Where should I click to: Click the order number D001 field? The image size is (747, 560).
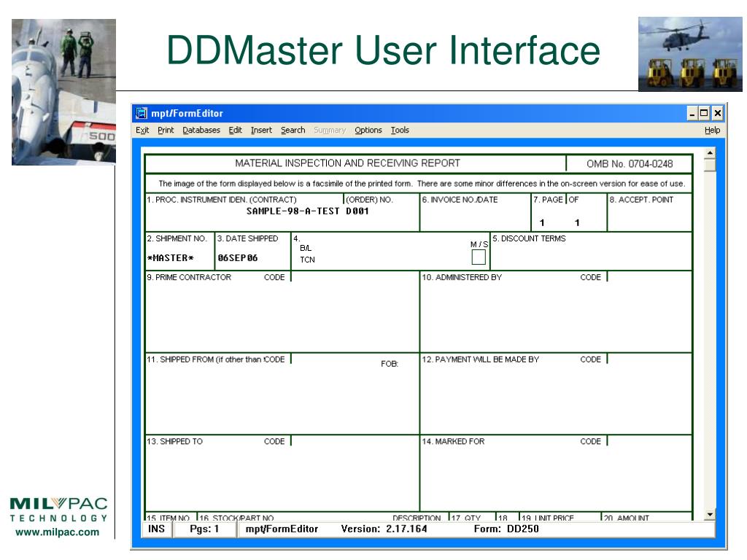357,211
